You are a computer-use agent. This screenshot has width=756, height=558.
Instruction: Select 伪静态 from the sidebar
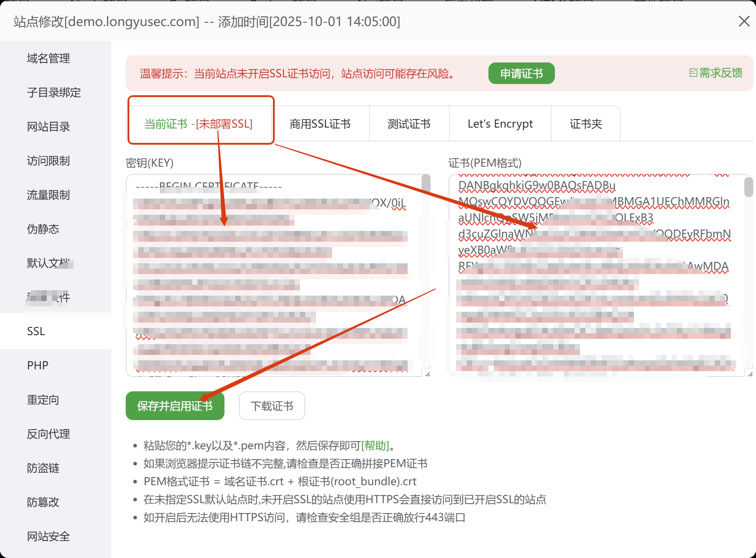[x=43, y=229]
